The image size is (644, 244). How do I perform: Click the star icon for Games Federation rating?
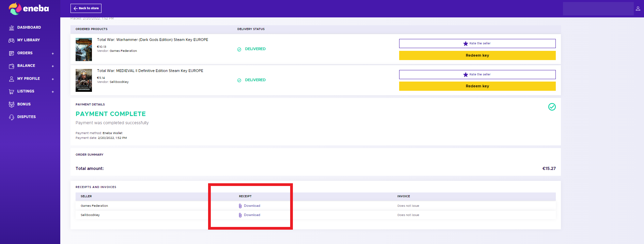pyautogui.click(x=466, y=43)
